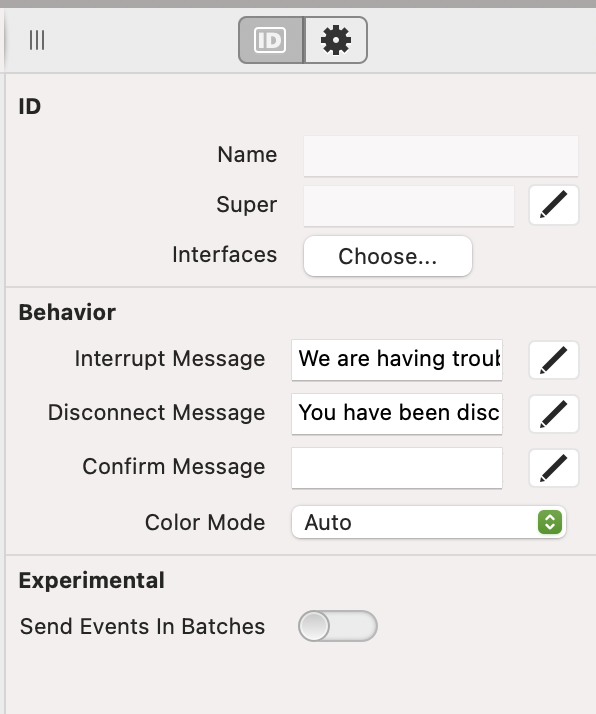Image resolution: width=596 pixels, height=714 pixels.
Task: Click the green arrows on Color Mode popup
Action: 550,522
